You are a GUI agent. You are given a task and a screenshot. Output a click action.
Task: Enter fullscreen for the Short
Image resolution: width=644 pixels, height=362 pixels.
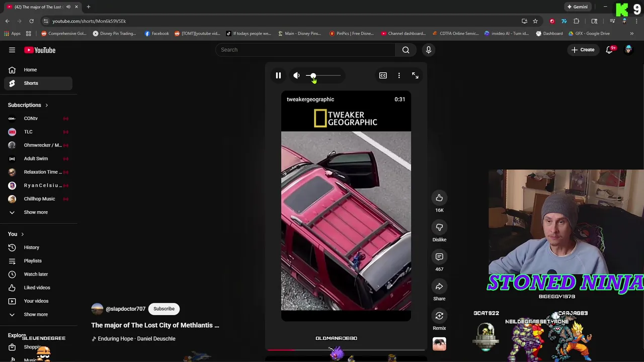click(415, 75)
